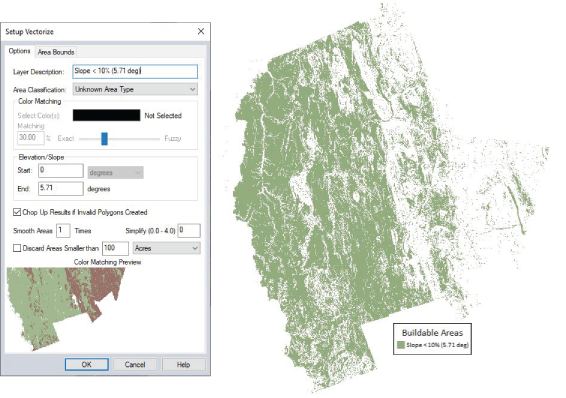566x398 pixels.
Task: Click the Matching percentage field
Action: click(x=31, y=138)
